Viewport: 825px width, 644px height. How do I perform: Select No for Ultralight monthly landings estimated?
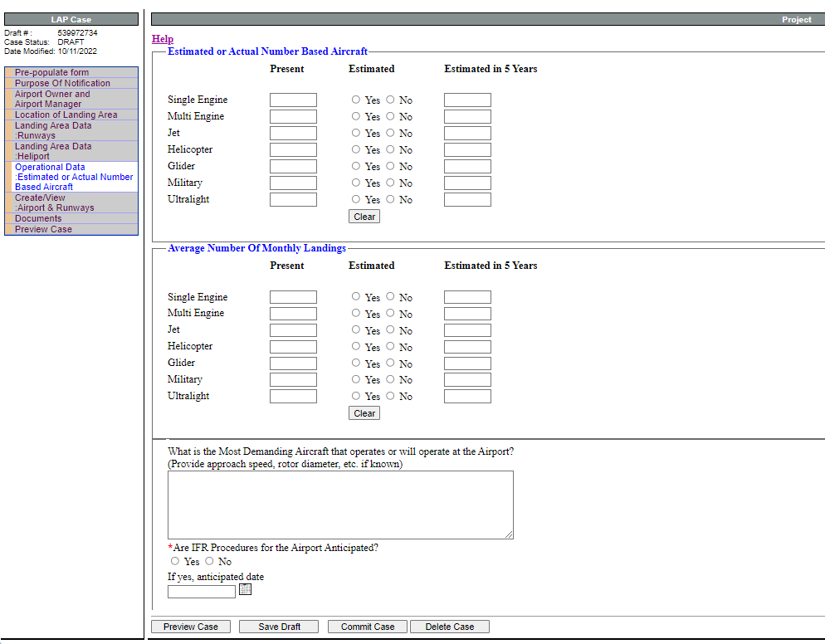390,396
